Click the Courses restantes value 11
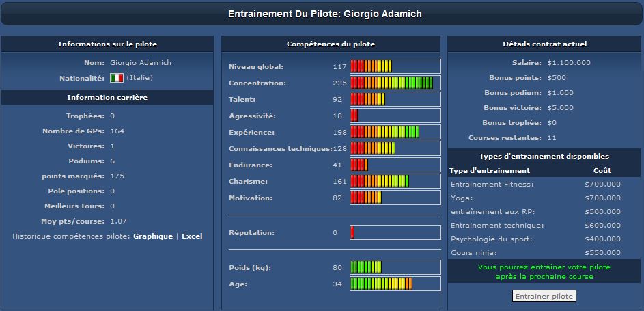This screenshot has height=311, width=644. [552, 138]
